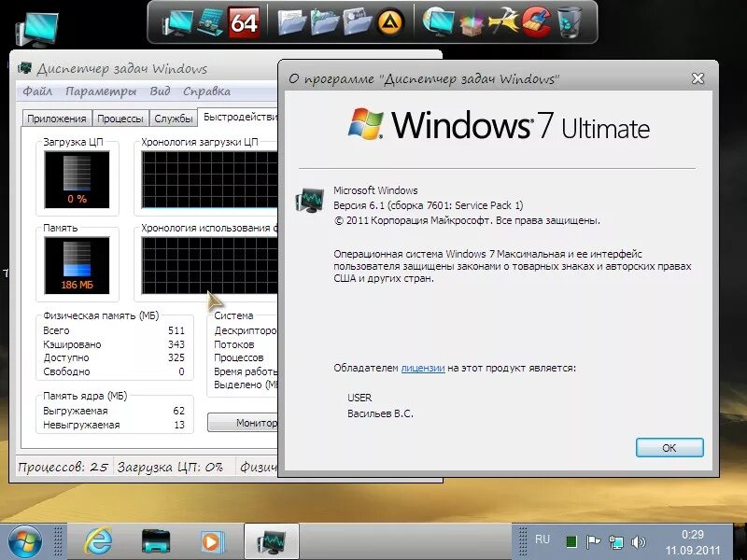747x560 pixels.
Task: Click the Загрузка ЦП: 0% status entry
Action: (170, 468)
